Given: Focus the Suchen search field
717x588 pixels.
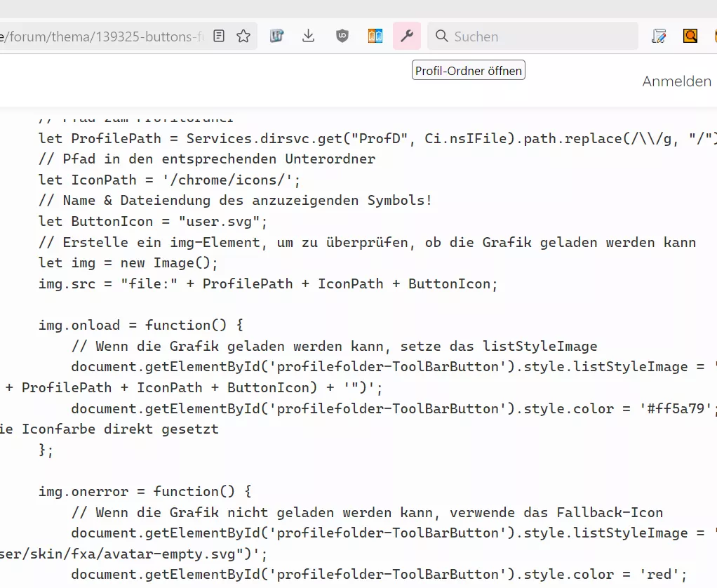Looking at the screenshot, I should (x=532, y=36).
